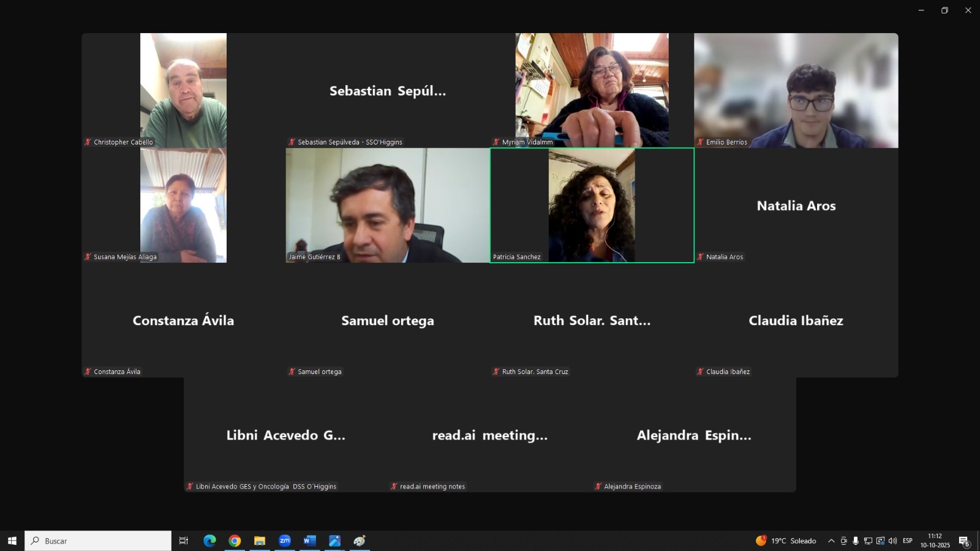
Task: Open Microsoft Edge in the taskbar
Action: (x=209, y=541)
